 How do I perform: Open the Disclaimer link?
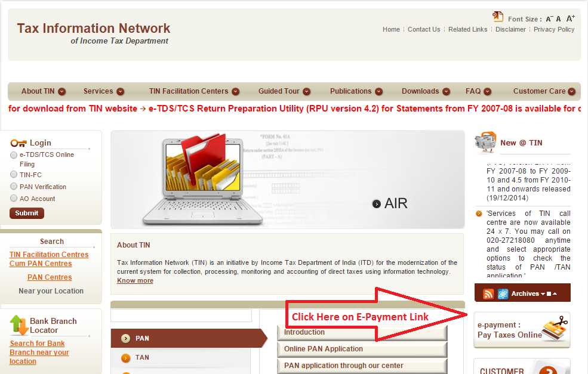(510, 29)
